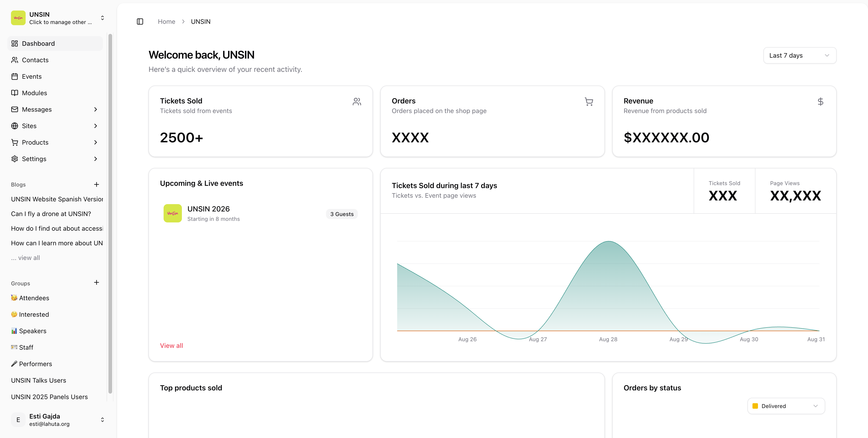The width and height of the screenshot is (868, 438).
Task: Add a new blog with plus icon
Action: pos(96,184)
